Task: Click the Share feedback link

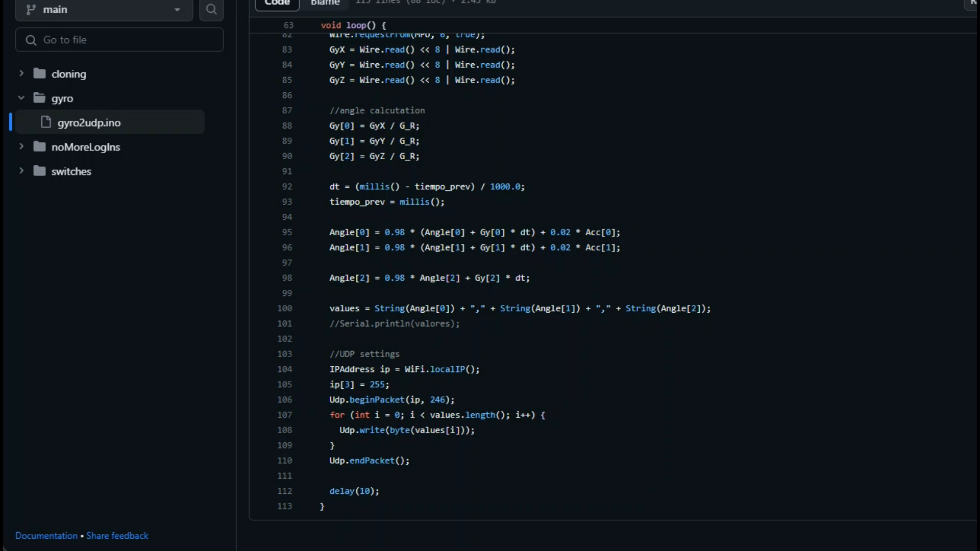Action: point(117,536)
